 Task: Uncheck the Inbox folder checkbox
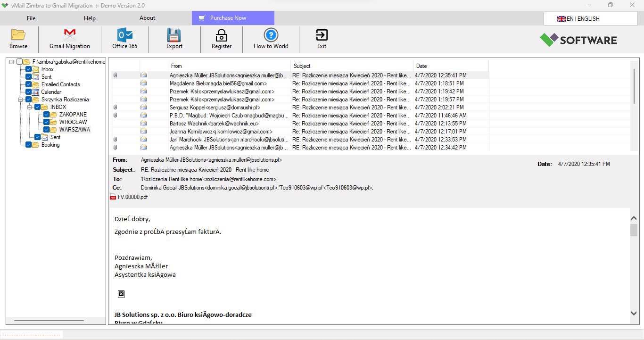29,69
